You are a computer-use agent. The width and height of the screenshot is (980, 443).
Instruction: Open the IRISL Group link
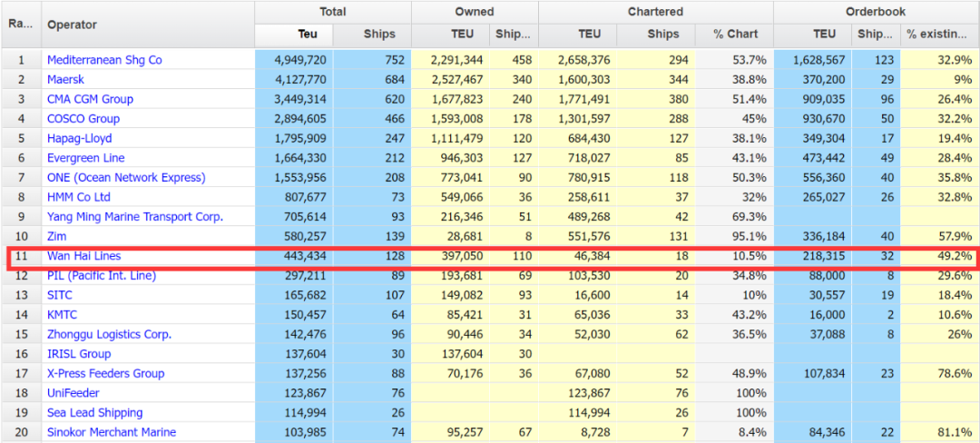point(79,354)
